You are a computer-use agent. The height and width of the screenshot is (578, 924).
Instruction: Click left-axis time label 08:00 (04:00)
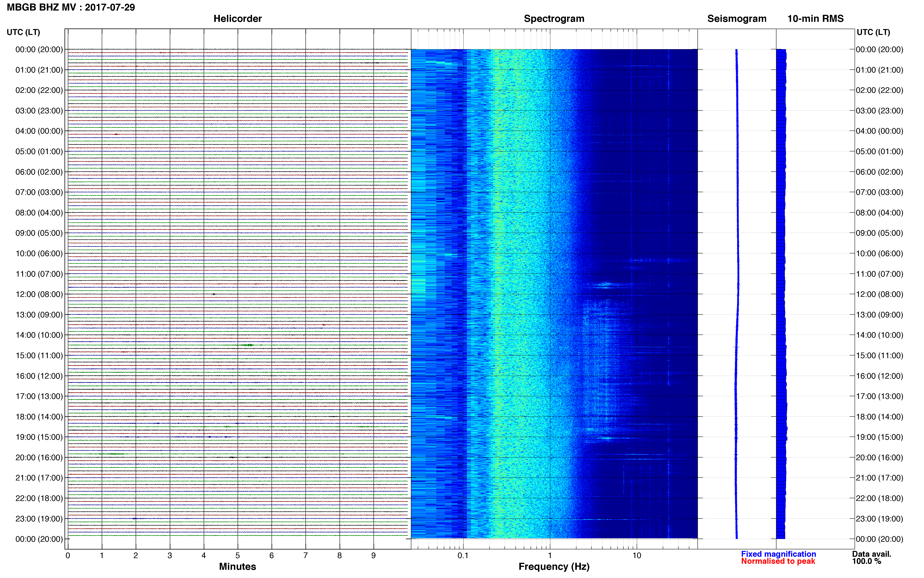39,213
